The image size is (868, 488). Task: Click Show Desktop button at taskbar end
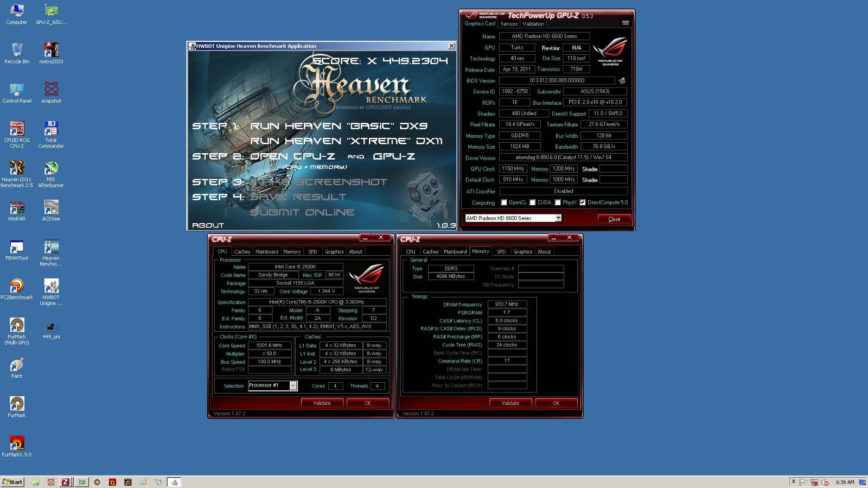[x=863, y=482]
